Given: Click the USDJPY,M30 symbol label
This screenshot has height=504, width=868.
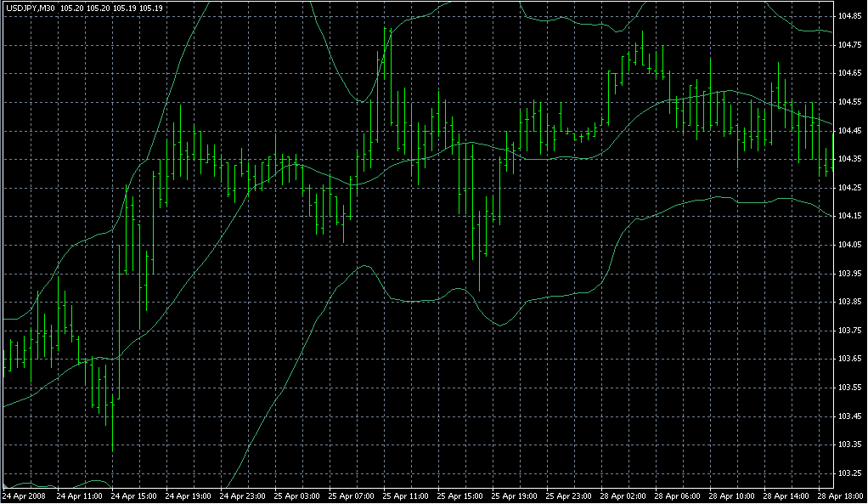Looking at the screenshot, I should [x=30, y=8].
